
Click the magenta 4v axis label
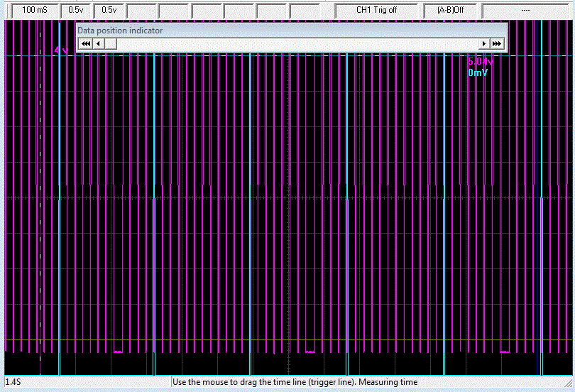pos(61,51)
